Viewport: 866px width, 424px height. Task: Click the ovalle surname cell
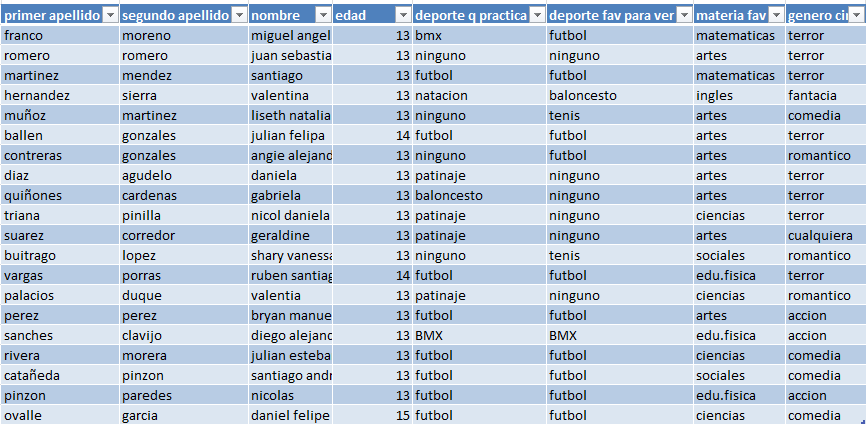point(58,415)
